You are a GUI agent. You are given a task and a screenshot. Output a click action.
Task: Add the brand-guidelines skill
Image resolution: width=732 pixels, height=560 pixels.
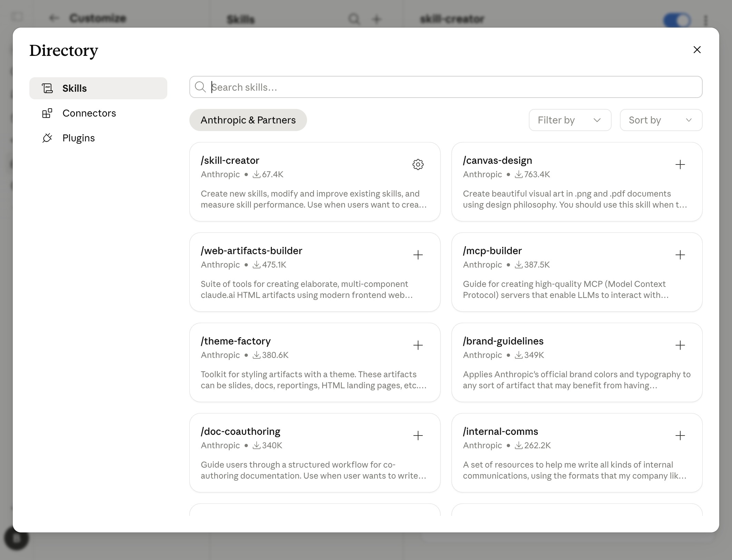pos(680,345)
